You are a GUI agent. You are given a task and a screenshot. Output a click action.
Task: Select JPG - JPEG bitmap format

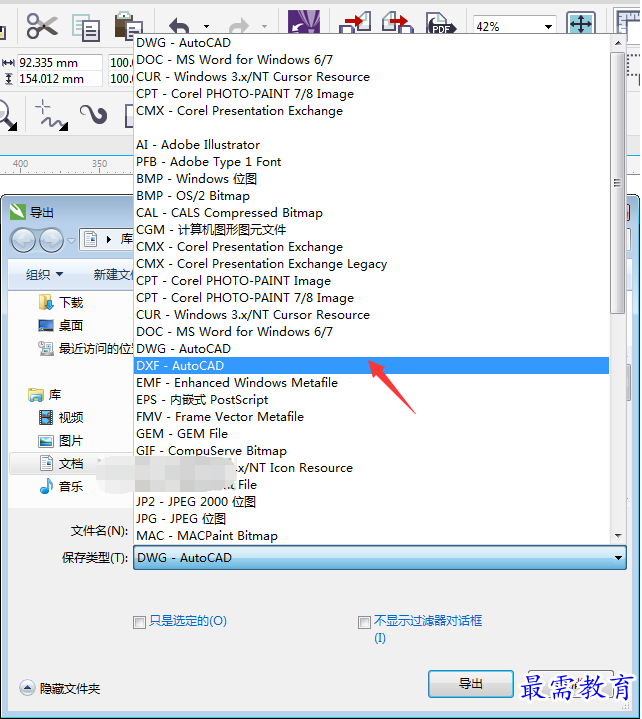tap(372, 519)
